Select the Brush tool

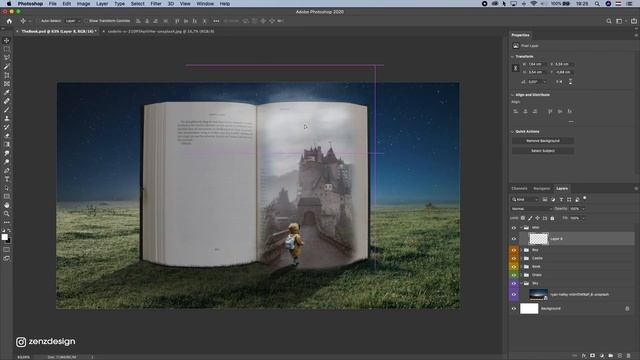tap(7, 110)
